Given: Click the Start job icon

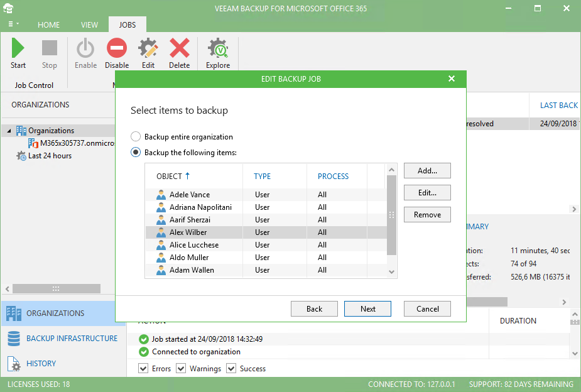Looking at the screenshot, I should point(18,48).
